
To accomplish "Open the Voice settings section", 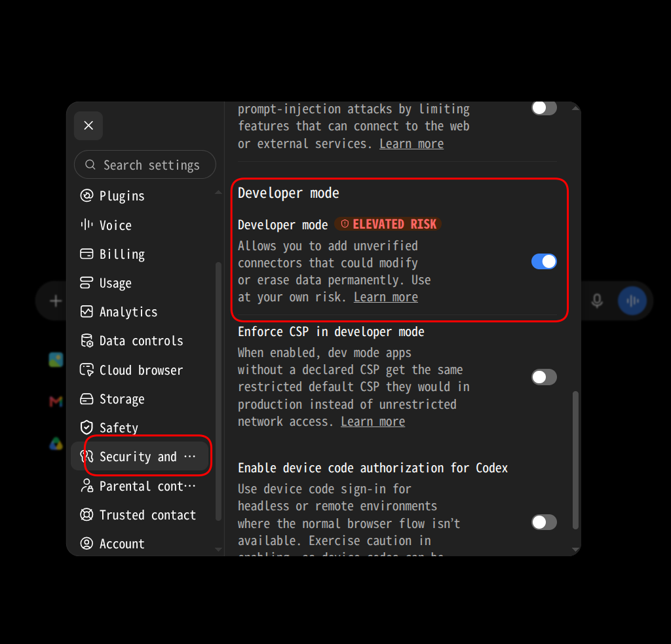I will coord(115,225).
